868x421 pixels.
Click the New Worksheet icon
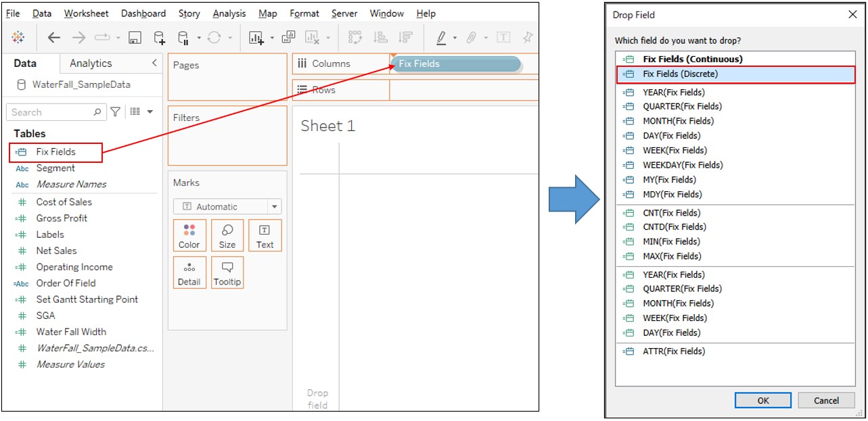click(256, 38)
